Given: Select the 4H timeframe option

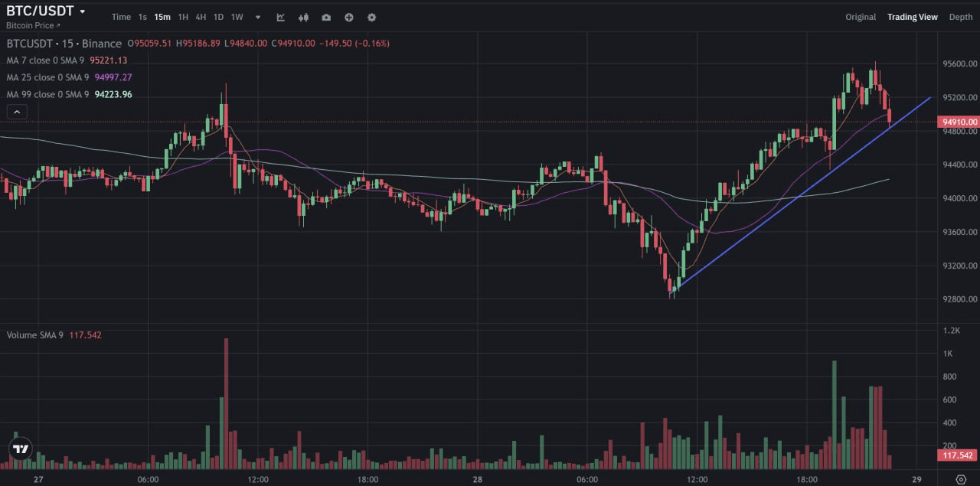Looking at the screenshot, I should point(200,16).
